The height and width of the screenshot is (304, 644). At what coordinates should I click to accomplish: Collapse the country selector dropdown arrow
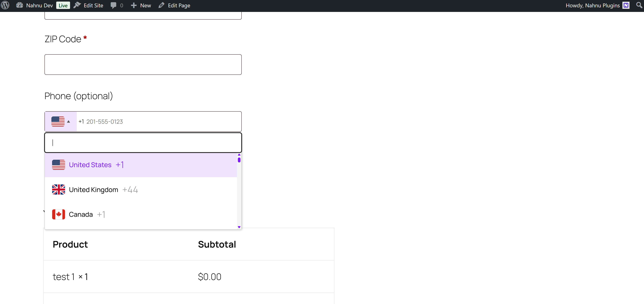click(x=69, y=122)
